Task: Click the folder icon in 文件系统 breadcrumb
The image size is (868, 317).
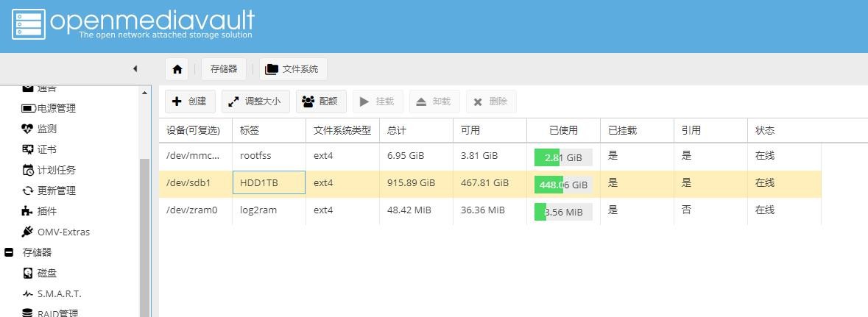Action: (x=271, y=69)
